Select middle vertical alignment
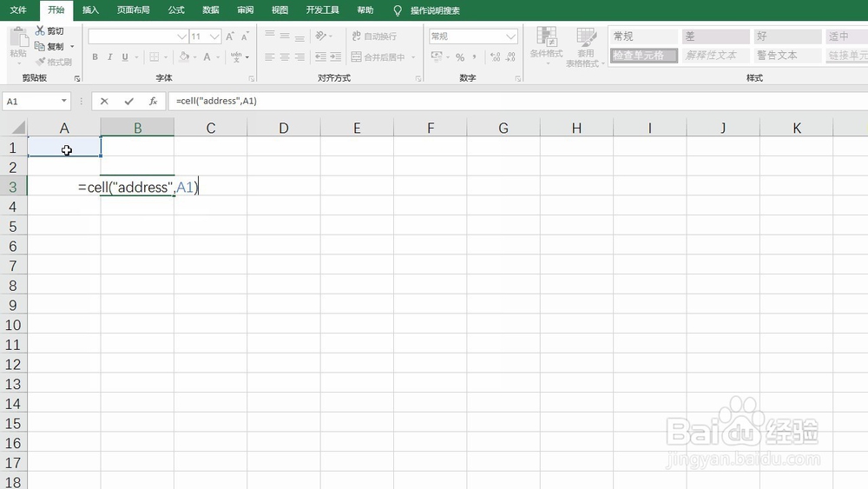The width and height of the screenshot is (868, 489). pos(285,36)
